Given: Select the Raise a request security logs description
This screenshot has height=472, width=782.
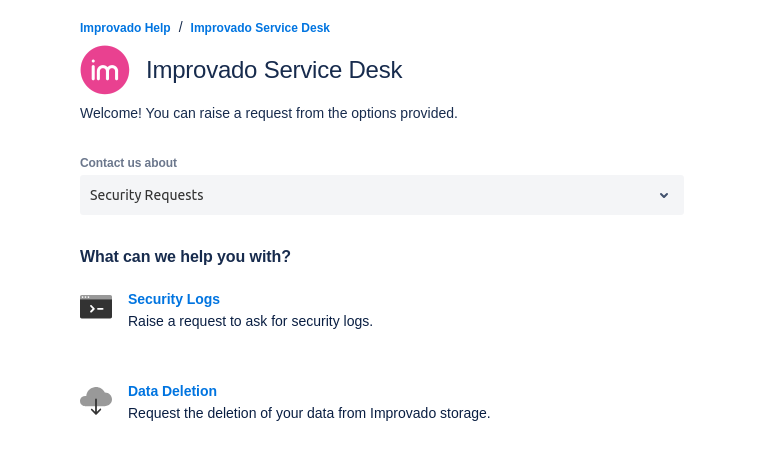Looking at the screenshot, I should pyautogui.click(x=250, y=321).
